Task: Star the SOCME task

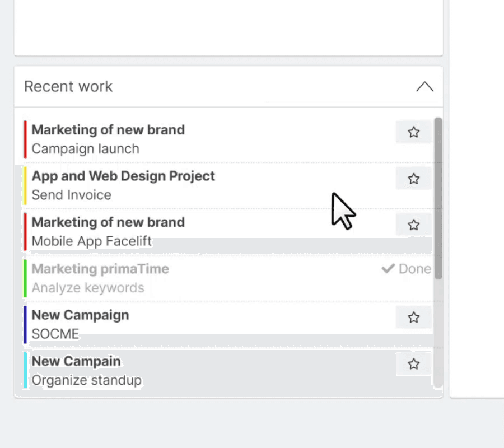Action: (413, 317)
